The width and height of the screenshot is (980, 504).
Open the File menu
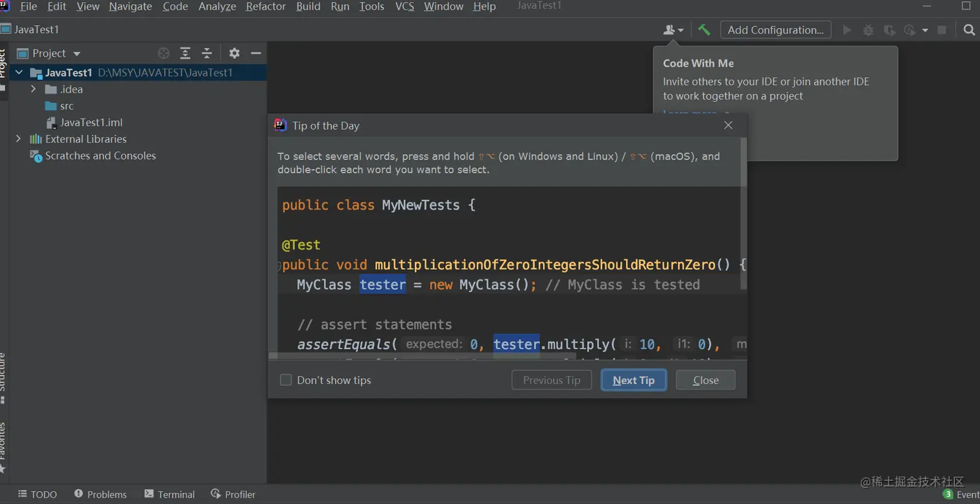(29, 6)
